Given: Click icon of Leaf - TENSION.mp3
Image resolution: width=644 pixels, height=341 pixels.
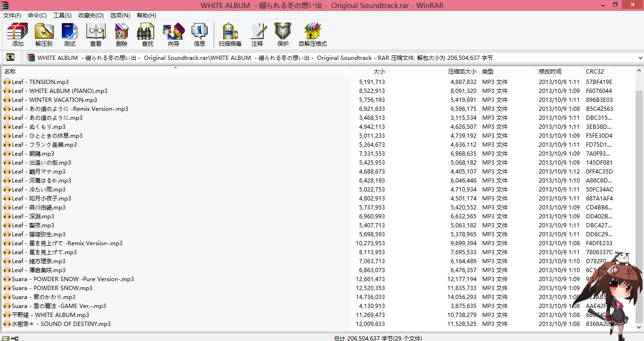Looking at the screenshot, I should pos(7,82).
